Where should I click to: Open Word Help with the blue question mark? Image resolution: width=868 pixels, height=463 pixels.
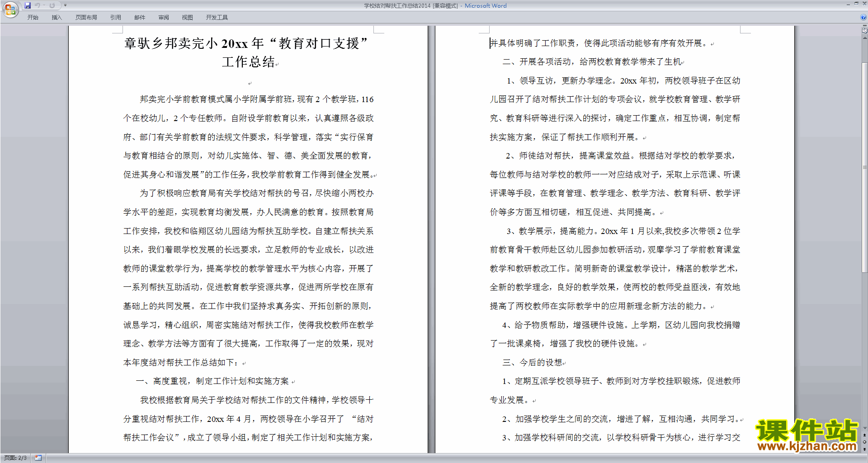[x=863, y=18]
